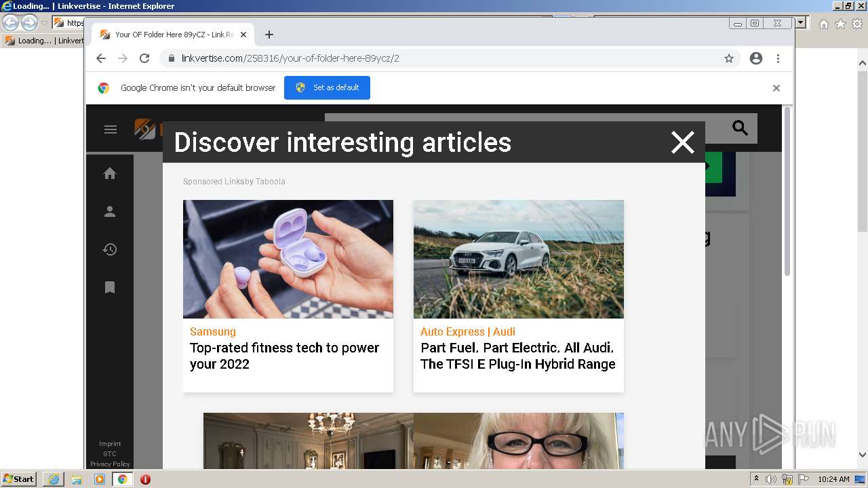Click the Samsung sponsor label
Image resolution: width=868 pixels, height=488 pixels.
(213, 331)
